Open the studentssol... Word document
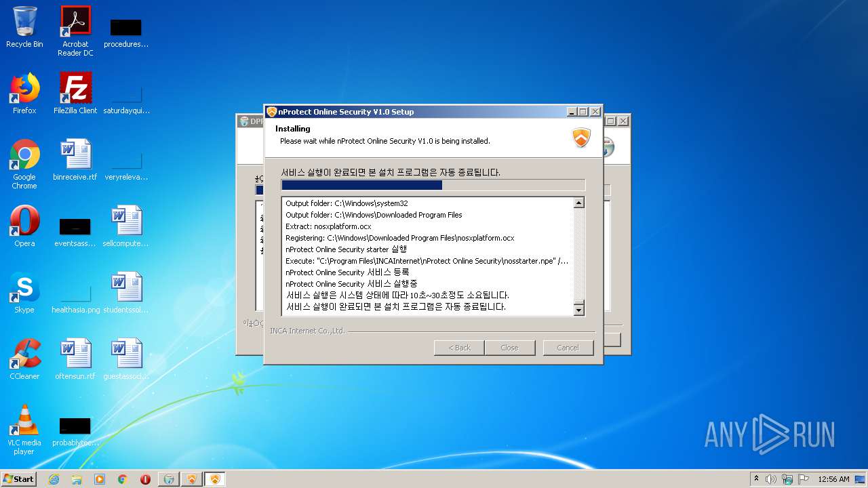 [126, 293]
